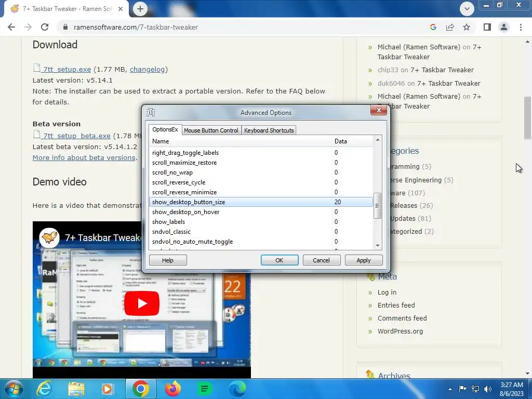Image resolution: width=532 pixels, height=399 pixels.
Task: Click the Help button
Action: pyautogui.click(x=168, y=260)
